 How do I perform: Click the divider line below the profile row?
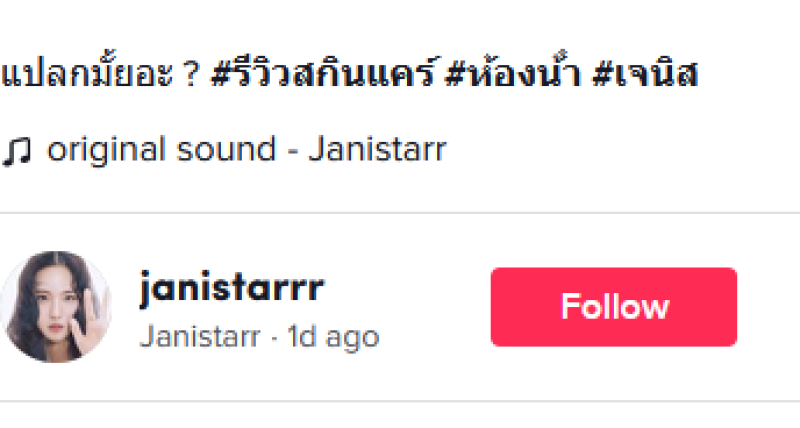400,401
